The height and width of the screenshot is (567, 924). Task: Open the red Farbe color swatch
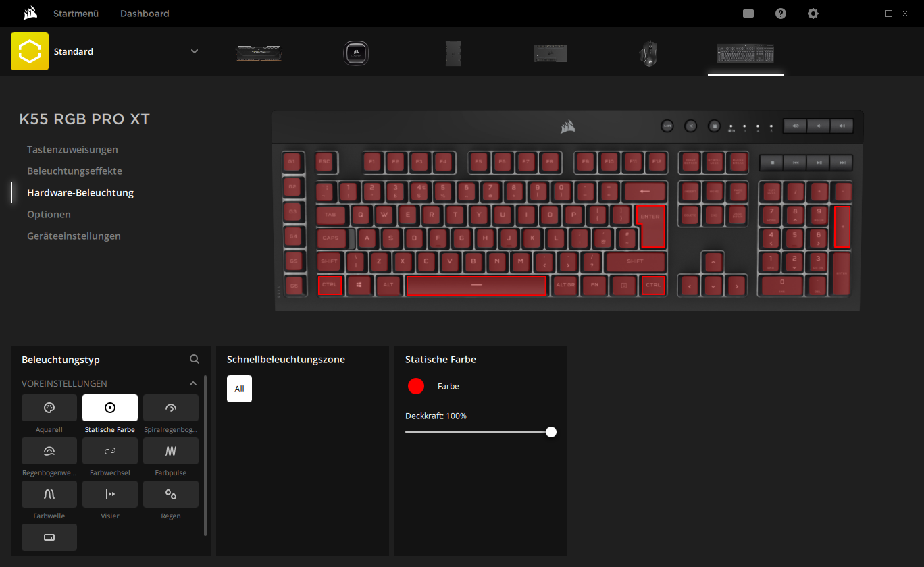point(416,386)
